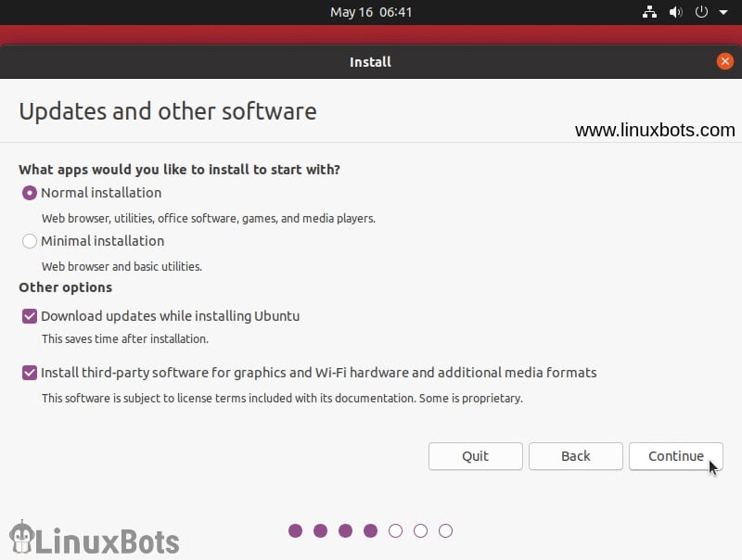Disable the third-party software checkbox
This screenshot has width=742, height=560.
click(x=29, y=373)
